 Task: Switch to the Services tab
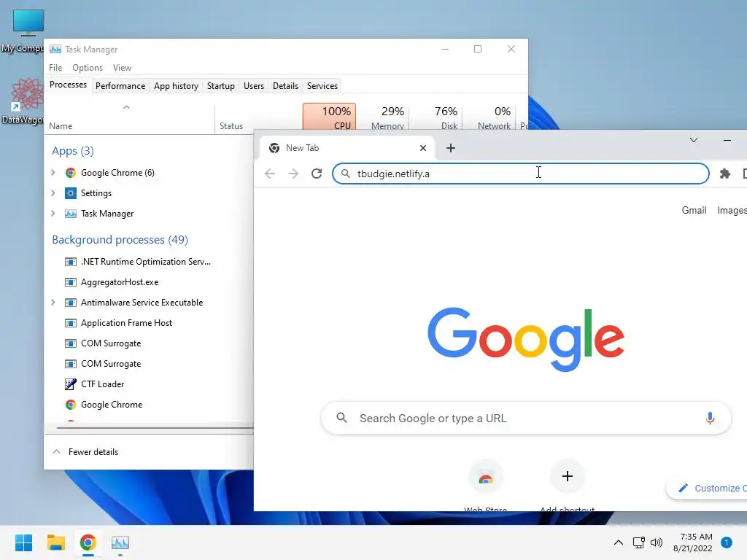(322, 86)
